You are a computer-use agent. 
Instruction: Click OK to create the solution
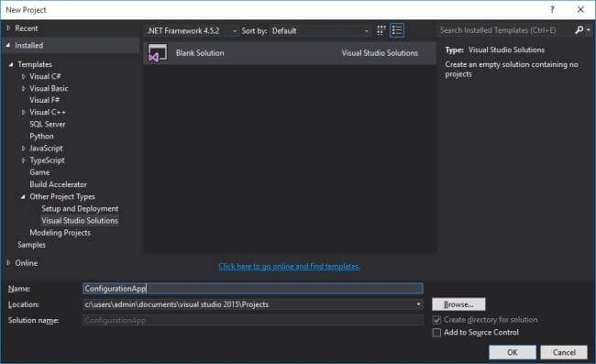click(513, 352)
